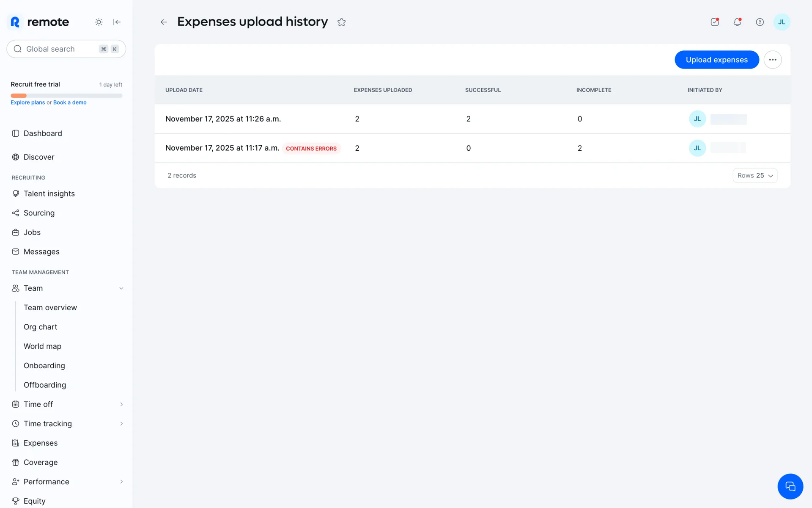Collapse the Team section chevron
812x508 pixels.
121,288
